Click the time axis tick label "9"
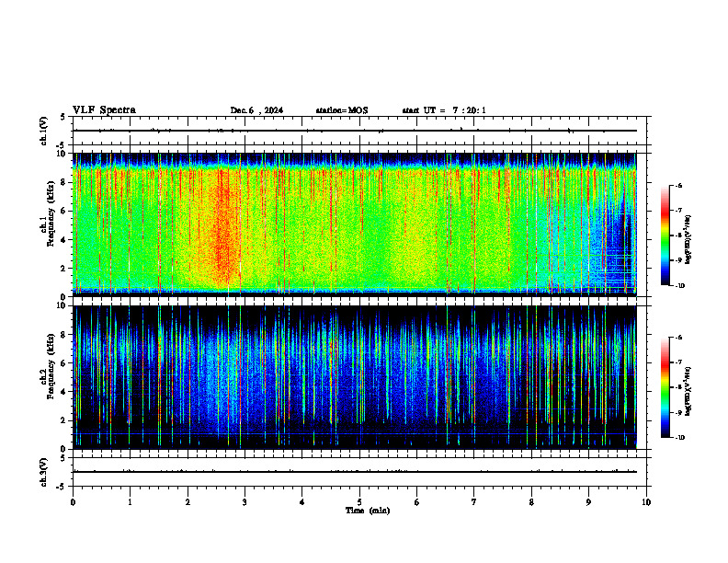 [x=588, y=502]
